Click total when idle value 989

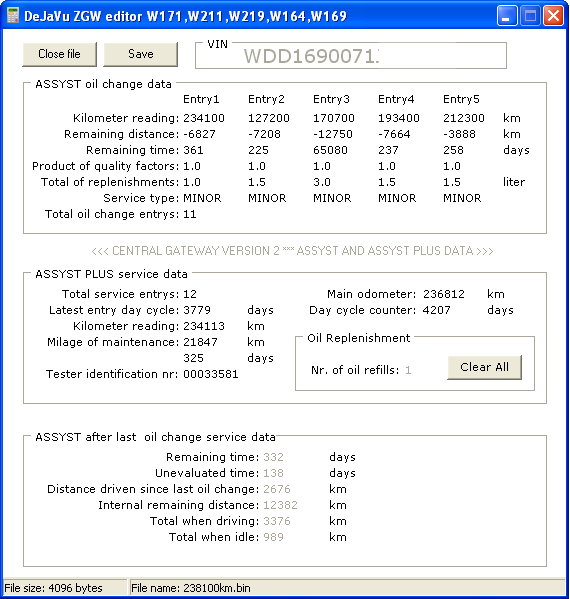point(274,537)
